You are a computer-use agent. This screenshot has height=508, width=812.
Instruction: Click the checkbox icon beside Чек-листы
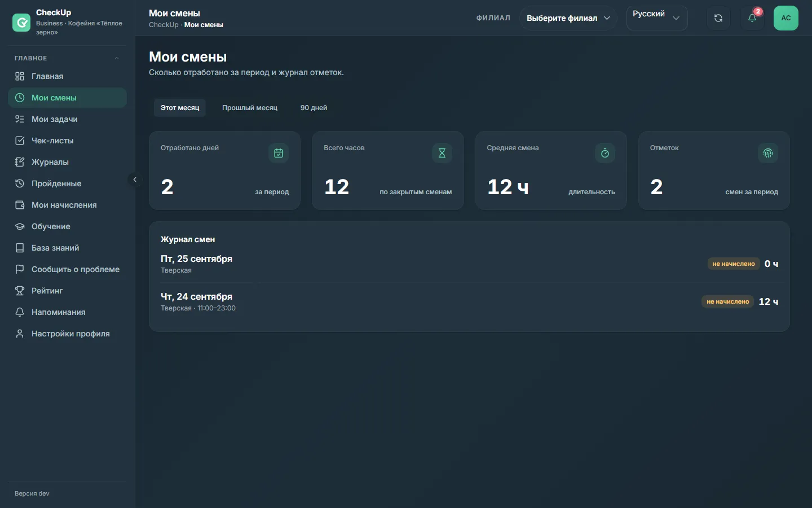[x=20, y=141]
